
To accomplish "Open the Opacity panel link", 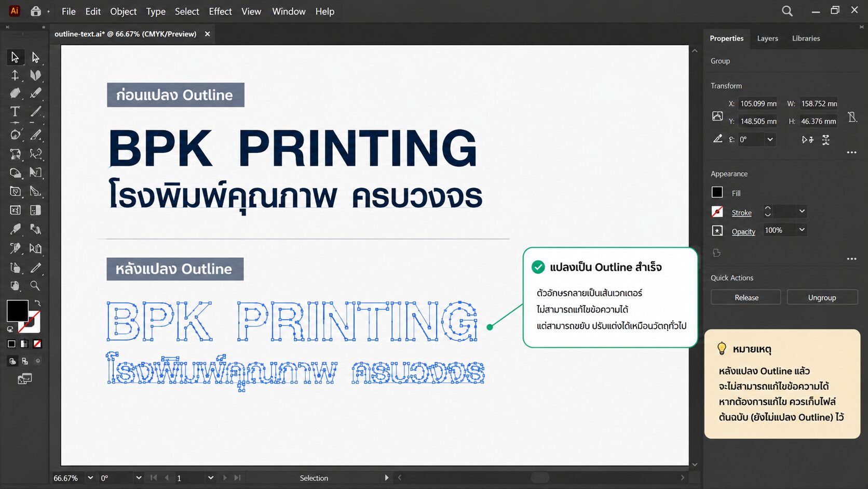I will [x=743, y=232].
